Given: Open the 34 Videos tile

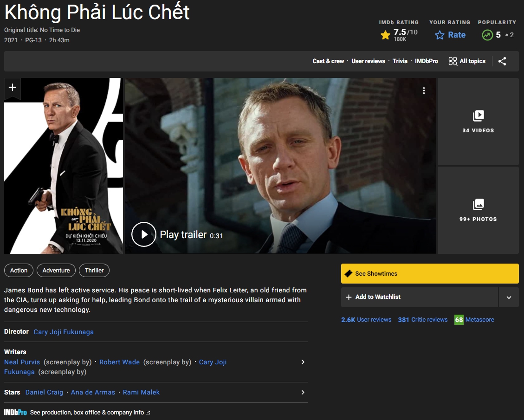Looking at the screenshot, I should click(478, 122).
